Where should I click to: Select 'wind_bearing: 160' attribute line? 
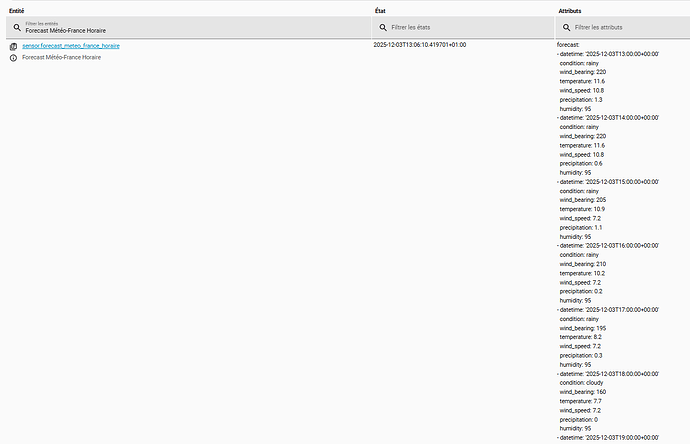tap(583, 392)
